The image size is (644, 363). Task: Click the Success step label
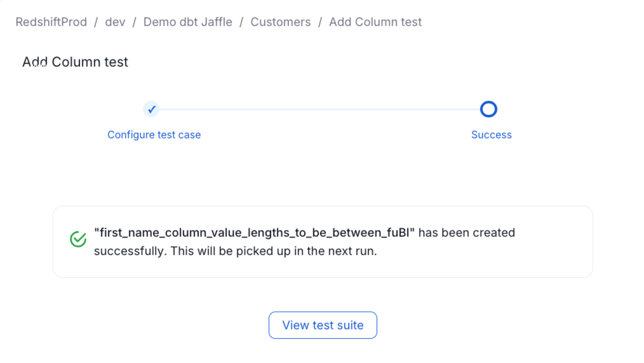(x=491, y=134)
